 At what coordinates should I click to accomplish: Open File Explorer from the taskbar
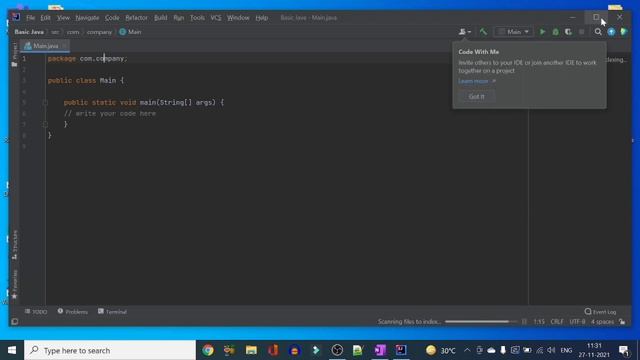(x=251, y=350)
